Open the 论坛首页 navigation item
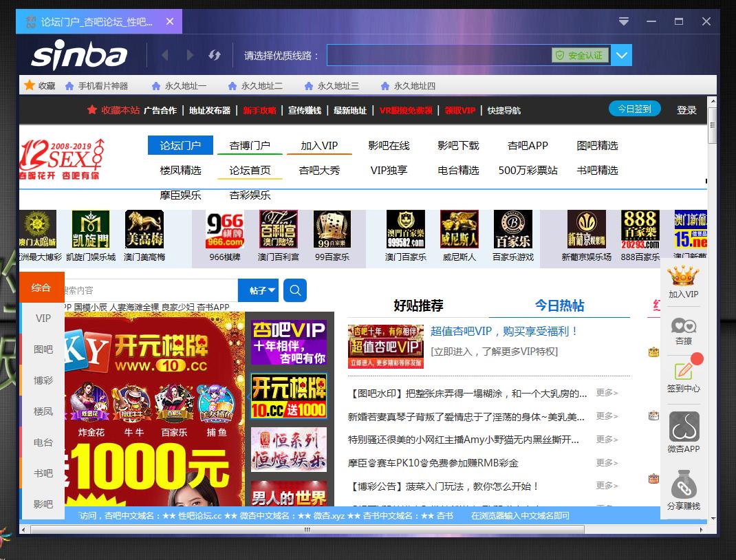 [250, 171]
